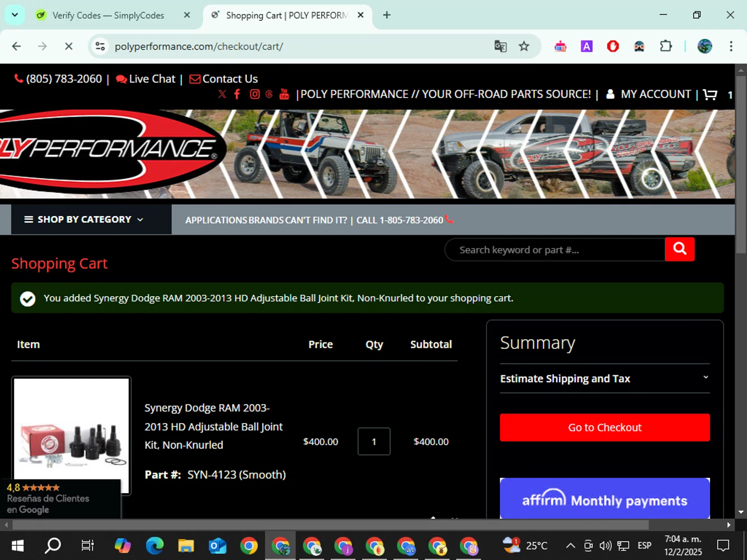Image resolution: width=747 pixels, height=560 pixels.
Task: Open the purple 'A' browser extension
Action: pos(587,46)
